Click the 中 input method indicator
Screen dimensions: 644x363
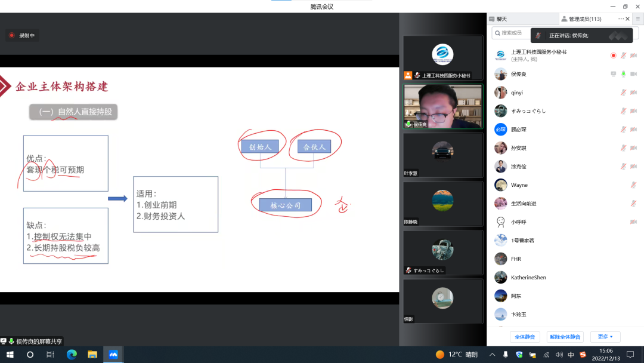[x=571, y=355]
